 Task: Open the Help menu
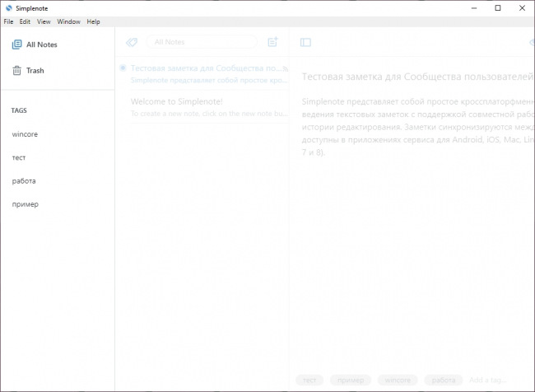click(93, 21)
